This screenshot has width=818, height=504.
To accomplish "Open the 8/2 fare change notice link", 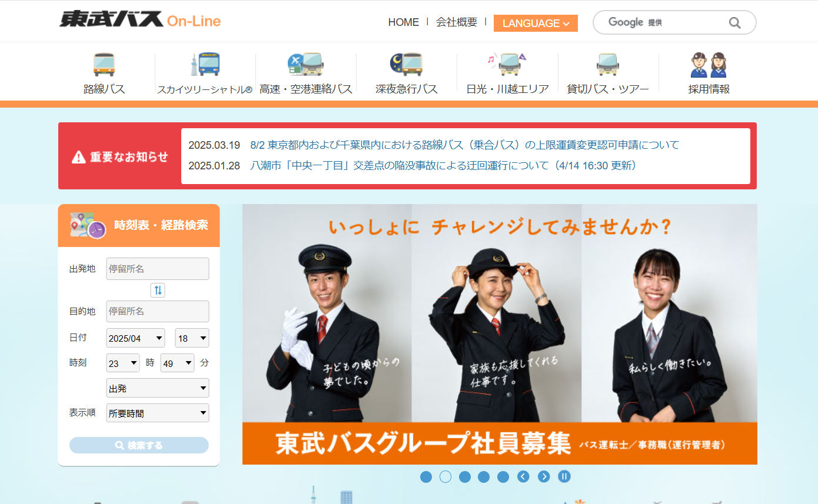I will coord(465,145).
